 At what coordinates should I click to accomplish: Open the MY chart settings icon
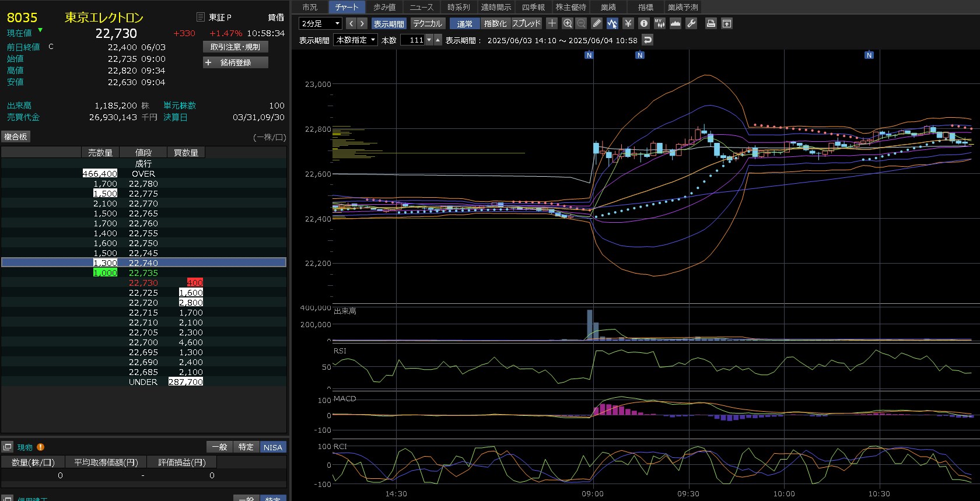[x=660, y=23]
